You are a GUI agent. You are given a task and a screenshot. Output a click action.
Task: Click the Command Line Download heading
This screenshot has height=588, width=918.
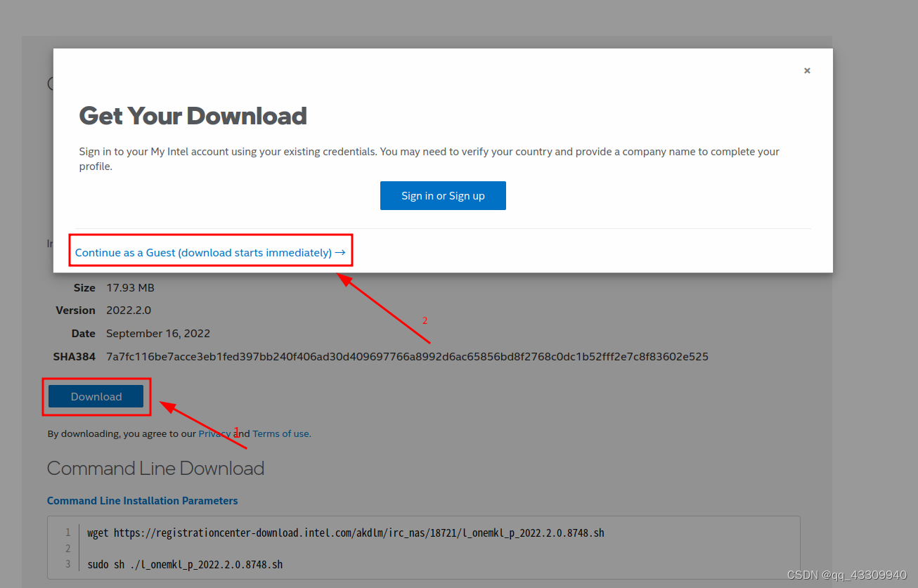point(155,468)
